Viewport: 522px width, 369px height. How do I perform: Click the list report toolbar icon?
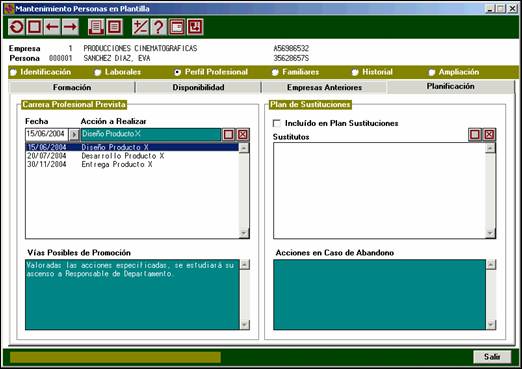tap(114, 27)
